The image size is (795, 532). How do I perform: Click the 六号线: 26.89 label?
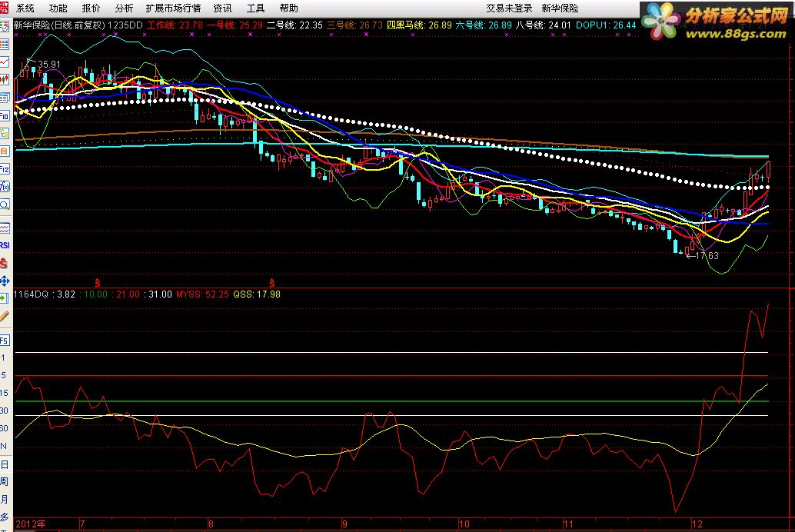pos(484,25)
